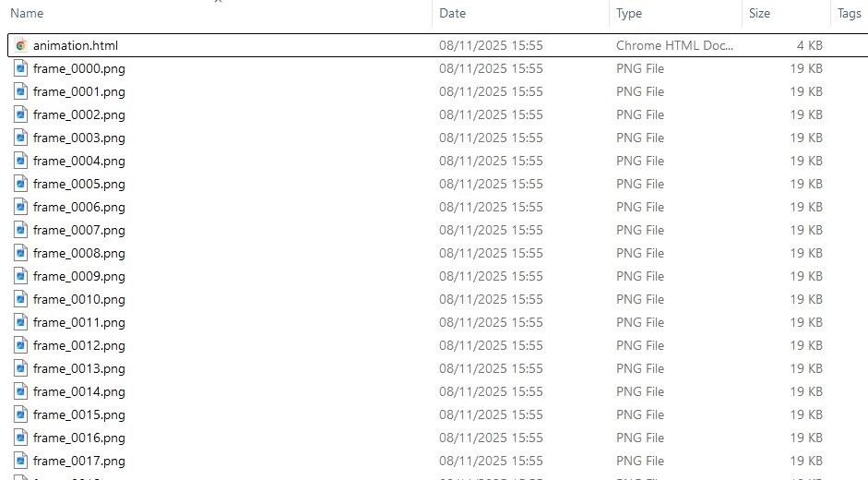The image size is (868, 480).
Task: Sort files by the Date column header
Action: point(452,13)
